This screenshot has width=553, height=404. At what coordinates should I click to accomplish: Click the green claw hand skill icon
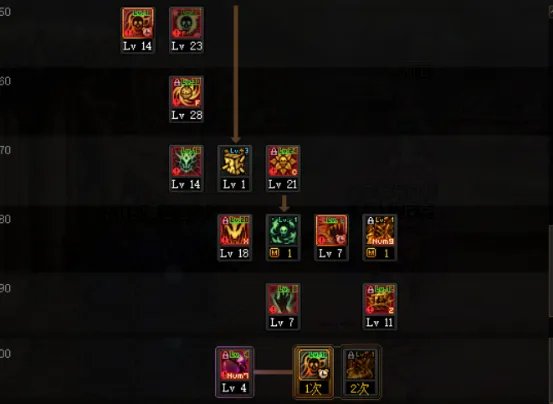[x=283, y=300]
